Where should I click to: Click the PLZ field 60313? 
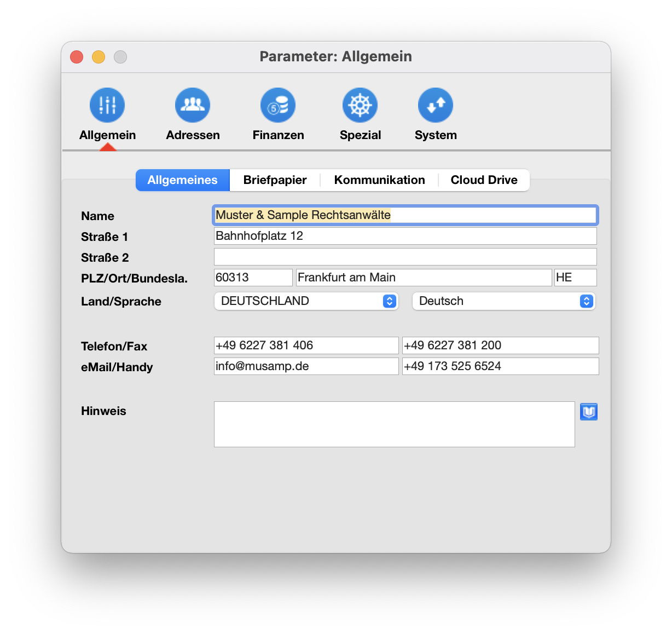click(253, 278)
